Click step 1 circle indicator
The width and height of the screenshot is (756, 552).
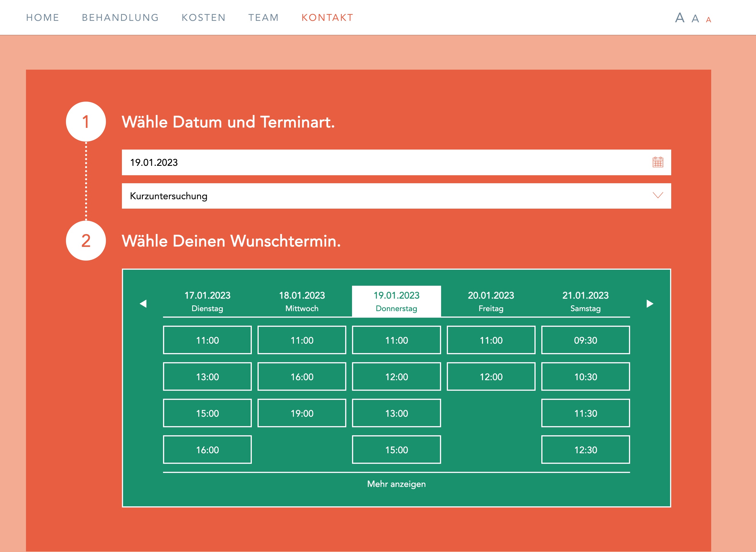[86, 122]
